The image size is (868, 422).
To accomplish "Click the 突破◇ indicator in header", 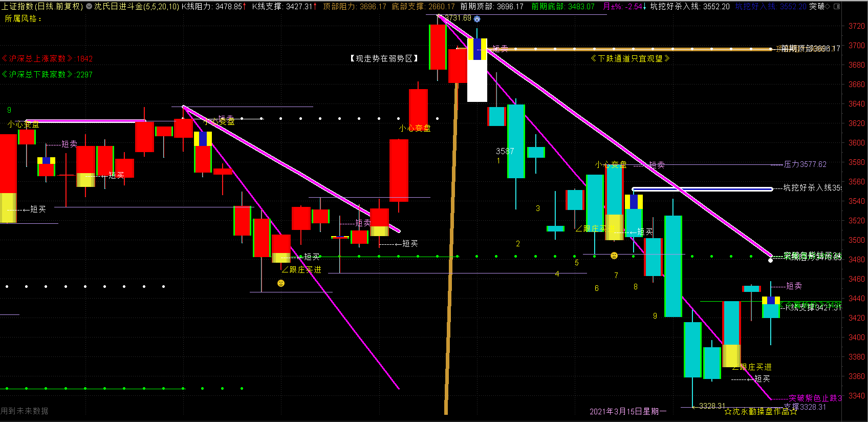I will click(820, 7).
